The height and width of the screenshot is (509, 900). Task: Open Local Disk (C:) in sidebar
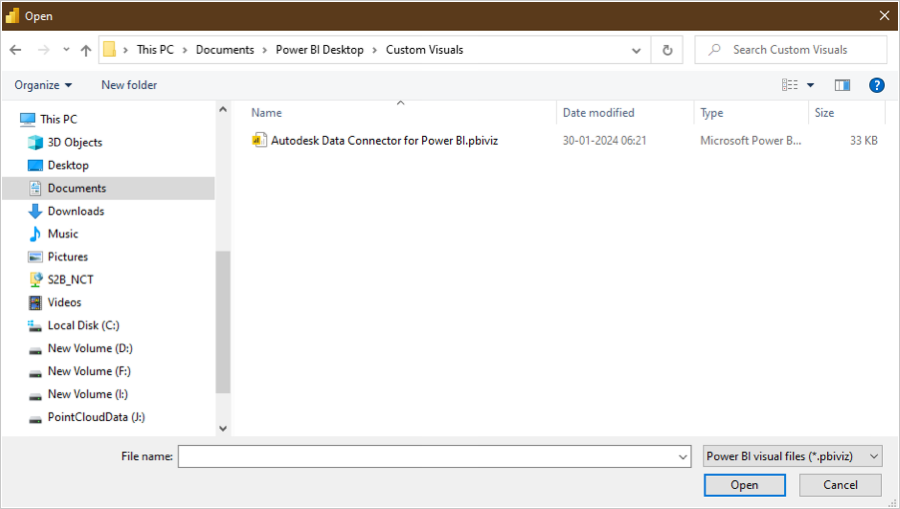tap(83, 325)
